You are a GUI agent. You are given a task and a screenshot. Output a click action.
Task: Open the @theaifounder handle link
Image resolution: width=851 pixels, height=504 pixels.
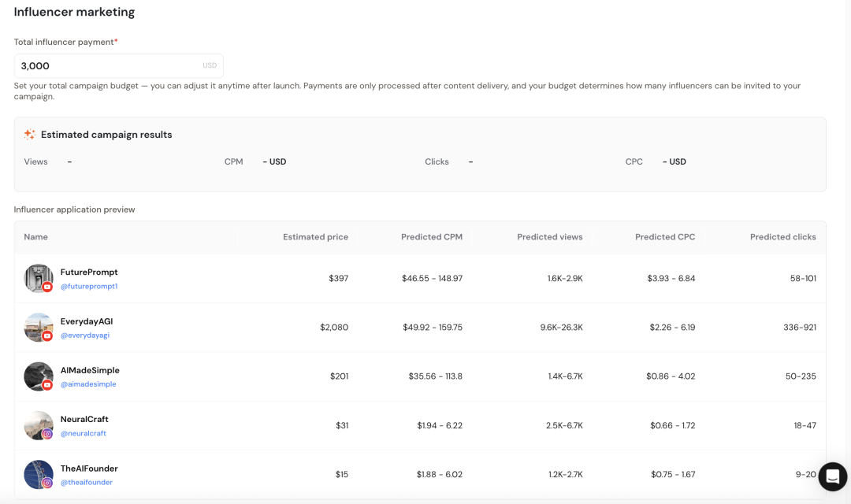click(x=87, y=482)
